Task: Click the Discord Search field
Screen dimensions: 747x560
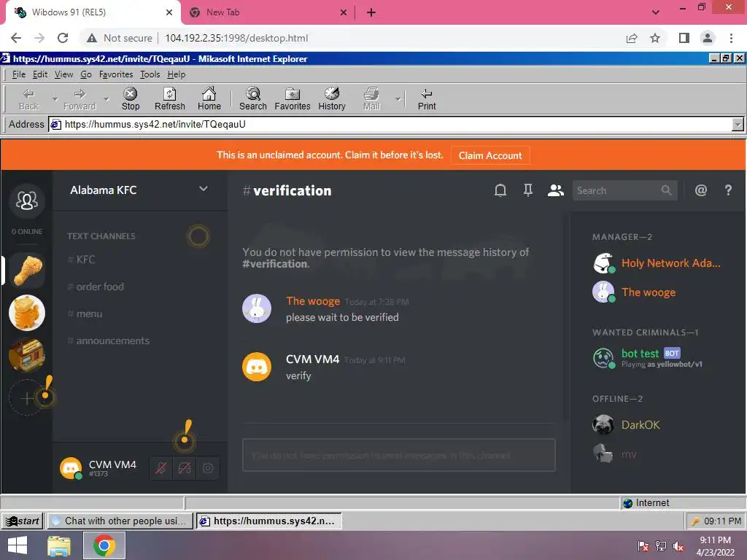Action: (x=624, y=190)
